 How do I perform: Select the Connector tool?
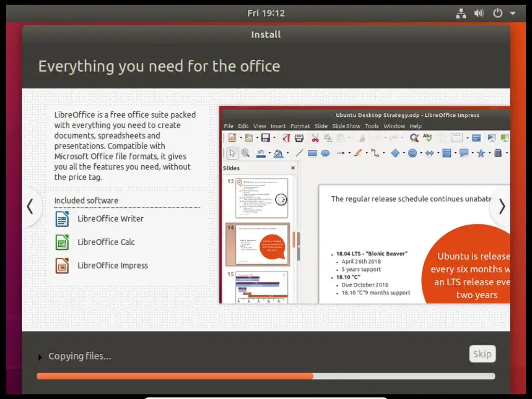[x=375, y=153]
